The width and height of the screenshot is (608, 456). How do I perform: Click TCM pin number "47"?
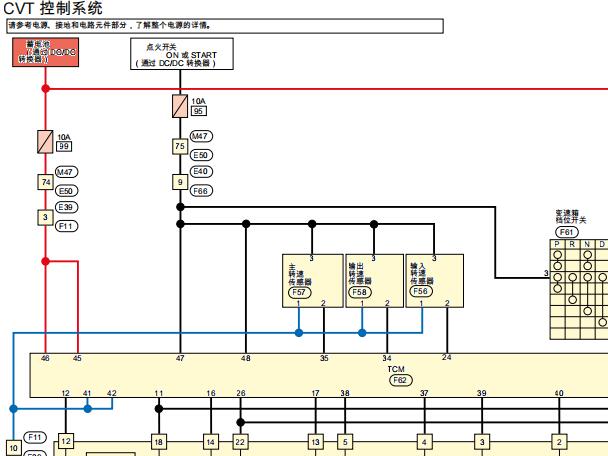[x=180, y=358]
